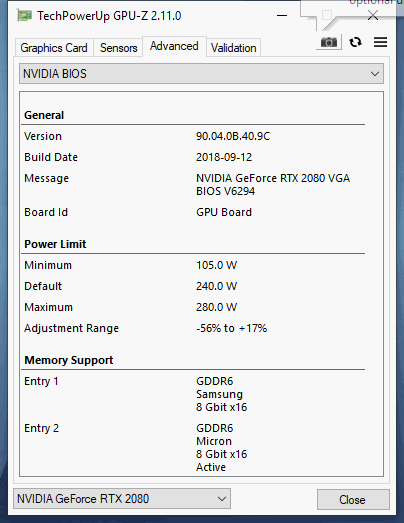Switch to the Graphics Card tab
The image size is (404, 523).
pyautogui.click(x=54, y=48)
